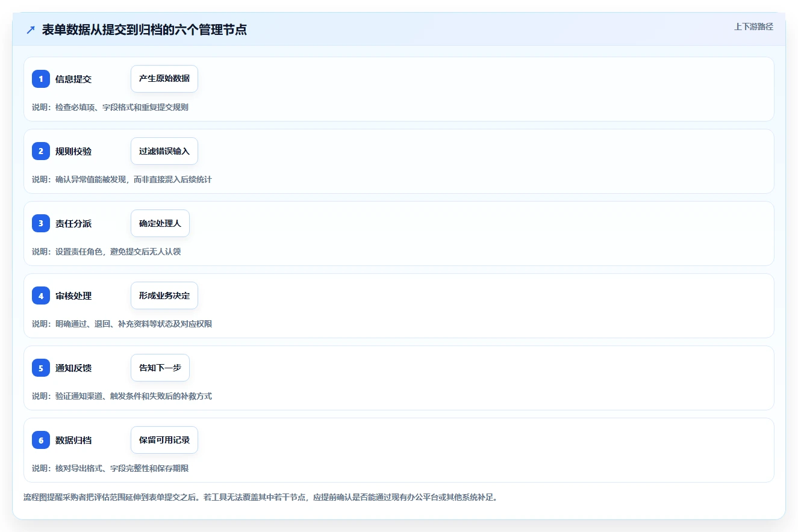Click description 验证通知渠道、触发条件和失败后的补救方式

(x=134, y=396)
